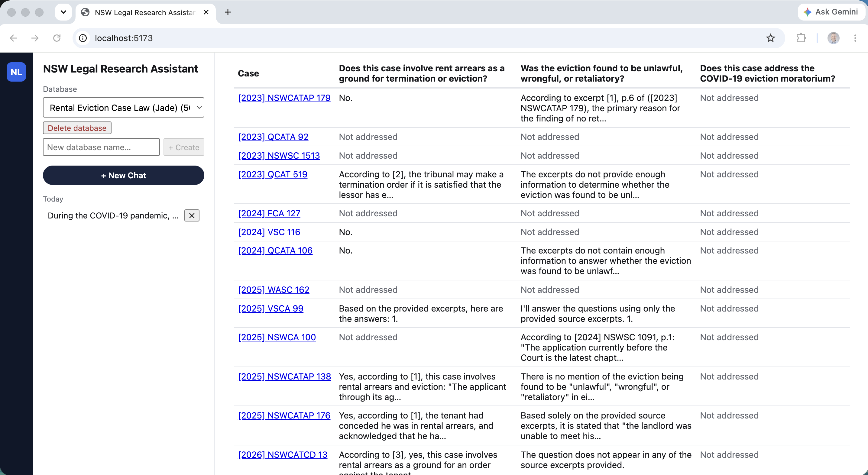Start a new chat with + New Chat
Screen dimensions: 868x475
pyautogui.click(x=123, y=175)
